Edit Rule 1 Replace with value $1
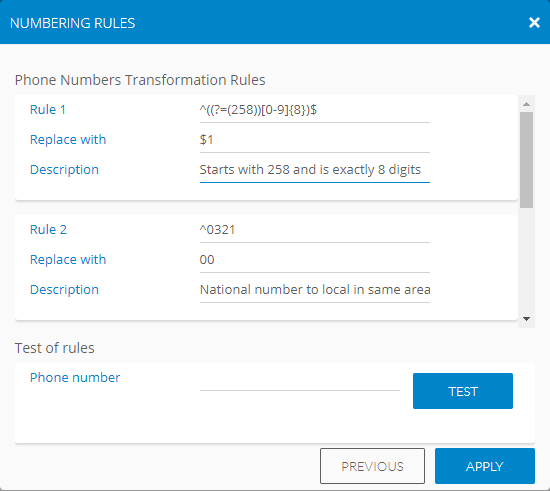550x491 pixels. pyautogui.click(x=315, y=140)
